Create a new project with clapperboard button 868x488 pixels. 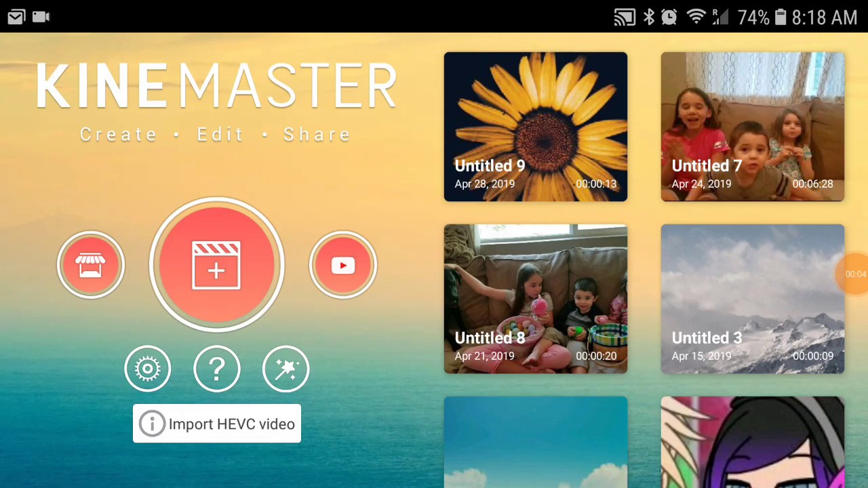216,265
